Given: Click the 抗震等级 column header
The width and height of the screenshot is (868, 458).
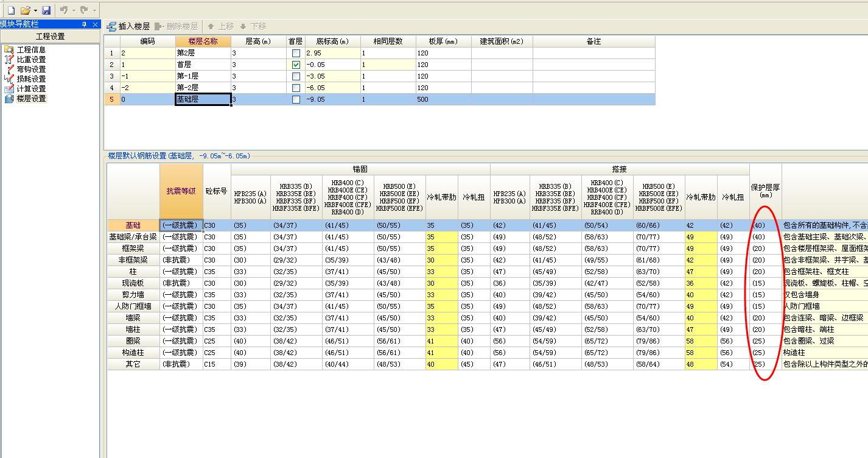Looking at the screenshot, I should [x=181, y=191].
